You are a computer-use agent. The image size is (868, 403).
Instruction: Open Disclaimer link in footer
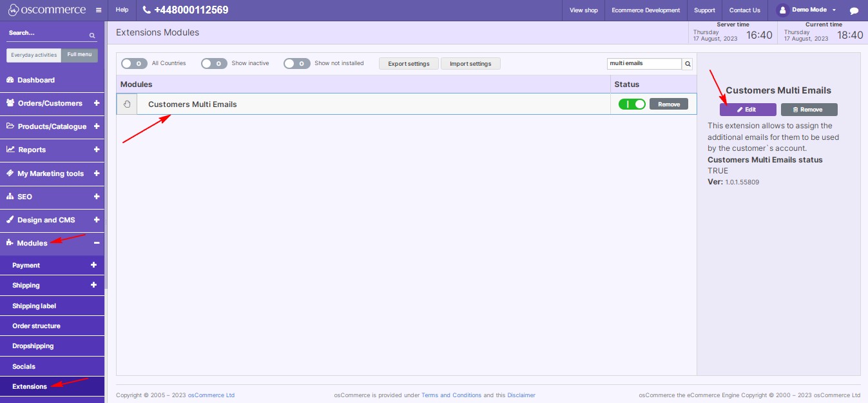pyautogui.click(x=521, y=395)
